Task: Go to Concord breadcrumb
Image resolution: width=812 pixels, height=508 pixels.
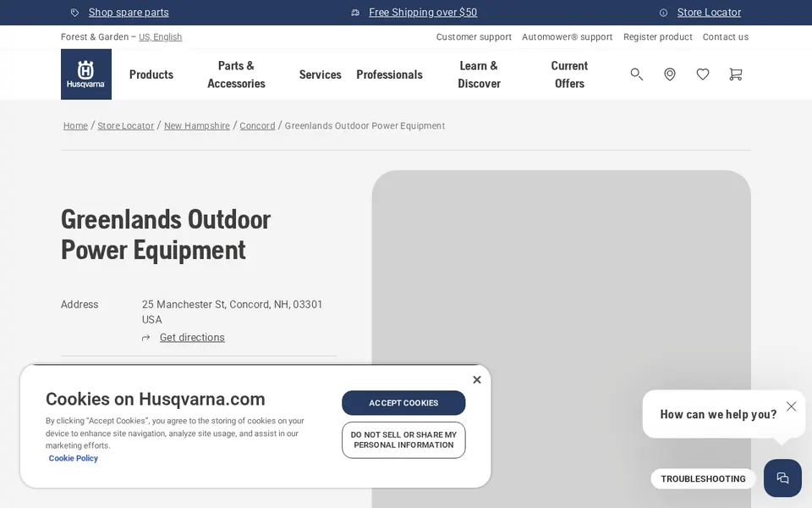Action: 257,126
